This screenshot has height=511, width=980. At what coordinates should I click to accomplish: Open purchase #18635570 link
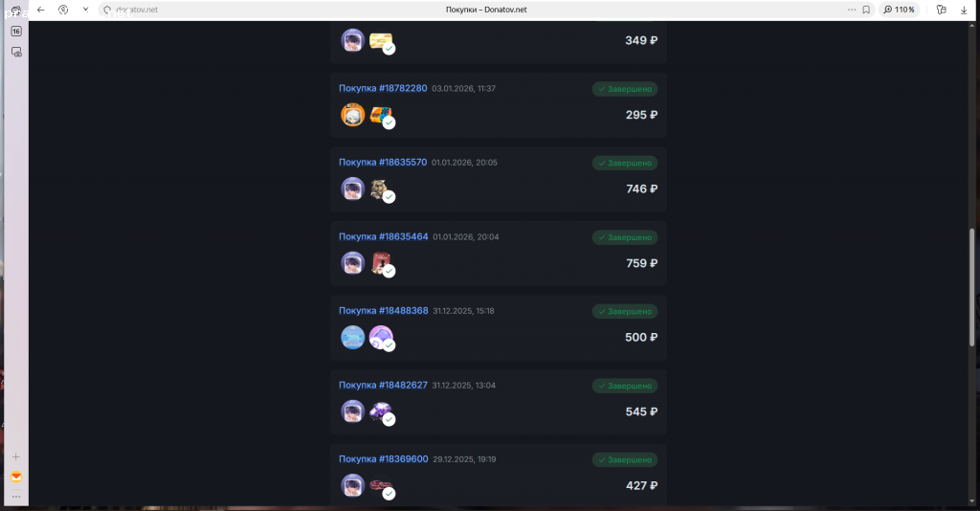pyautogui.click(x=383, y=163)
